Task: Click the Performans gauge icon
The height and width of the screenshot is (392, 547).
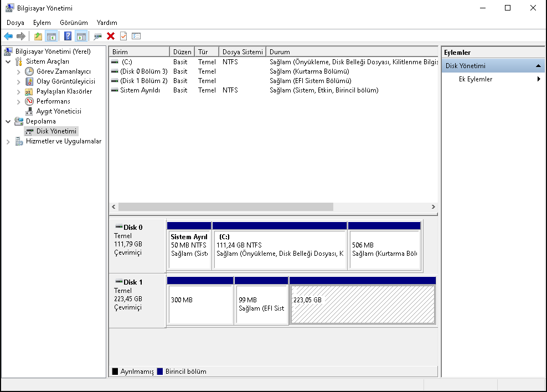Action: (x=29, y=101)
